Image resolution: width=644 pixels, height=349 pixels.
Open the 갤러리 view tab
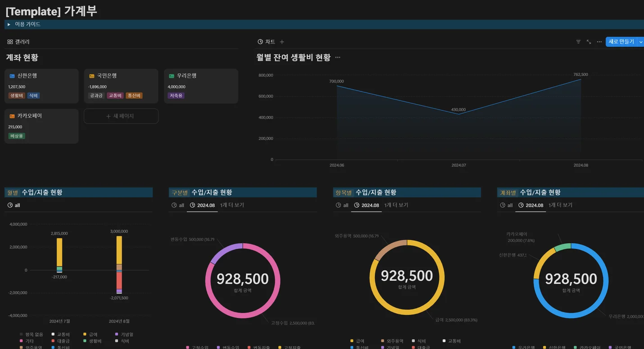18,41
